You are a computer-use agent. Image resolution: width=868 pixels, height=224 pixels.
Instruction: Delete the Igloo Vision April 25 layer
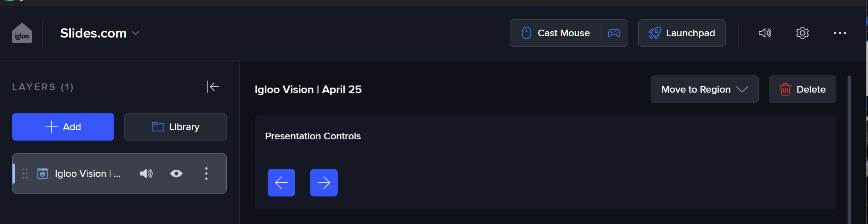(802, 89)
